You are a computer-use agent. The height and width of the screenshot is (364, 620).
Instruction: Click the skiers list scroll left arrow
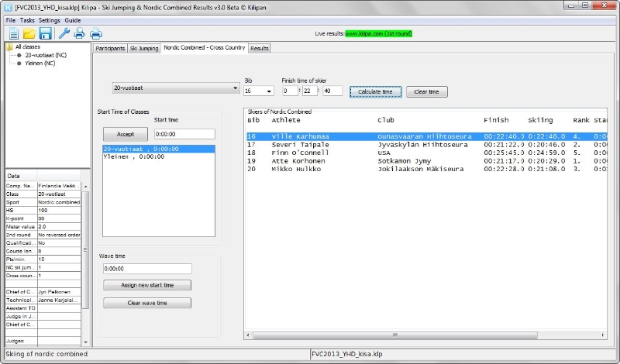(248, 335)
